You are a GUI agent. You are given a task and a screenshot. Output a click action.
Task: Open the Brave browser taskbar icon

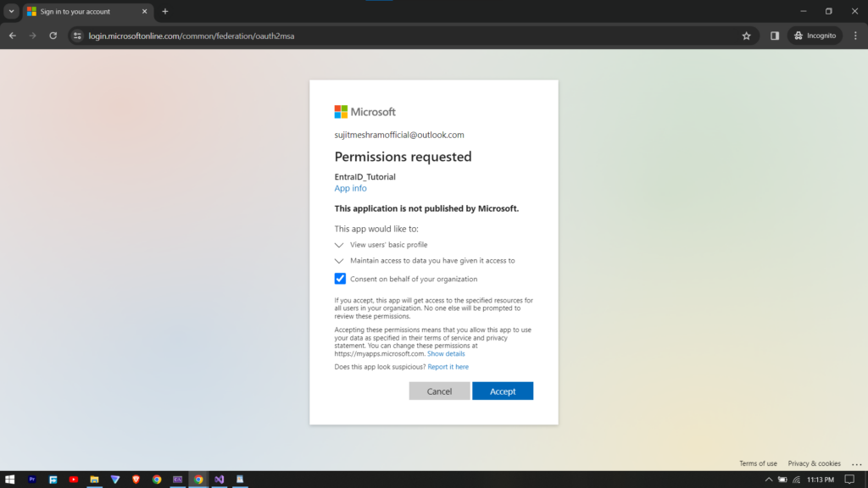(x=136, y=479)
